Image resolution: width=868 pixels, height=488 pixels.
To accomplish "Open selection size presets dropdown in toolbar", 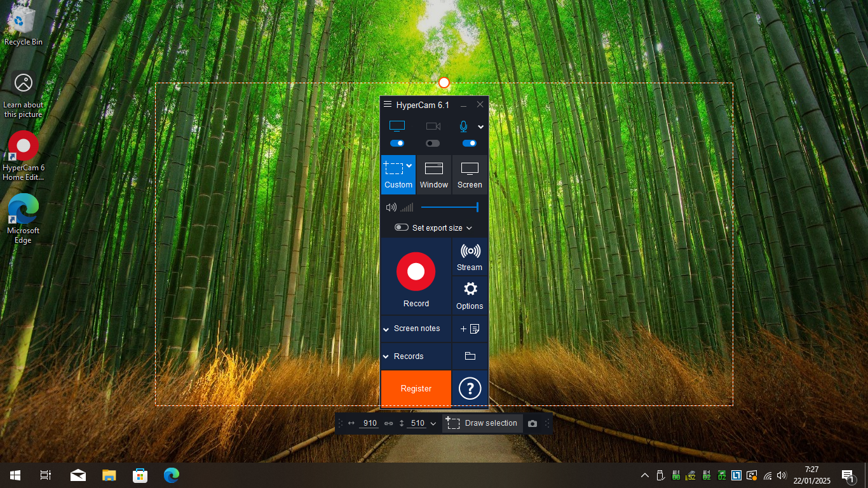I will pyautogui.click(x=433, y=423).
